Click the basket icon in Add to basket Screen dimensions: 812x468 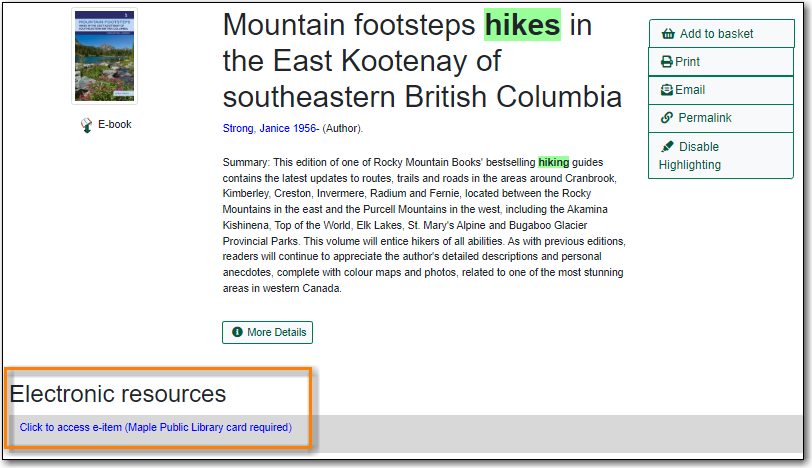tap(668, 34)
